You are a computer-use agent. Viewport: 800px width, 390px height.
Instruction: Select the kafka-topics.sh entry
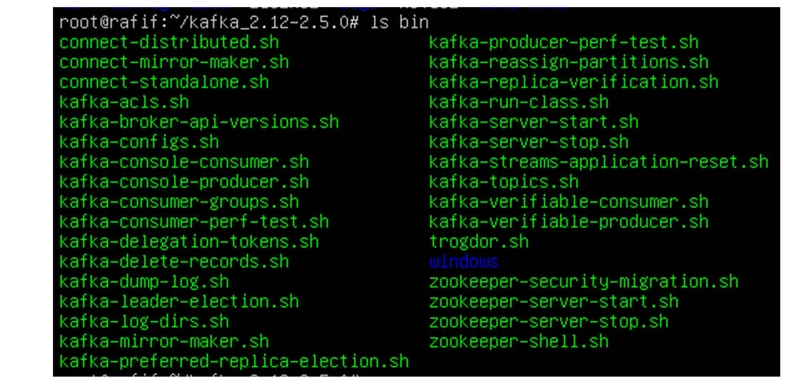click(x=504, y=182)
